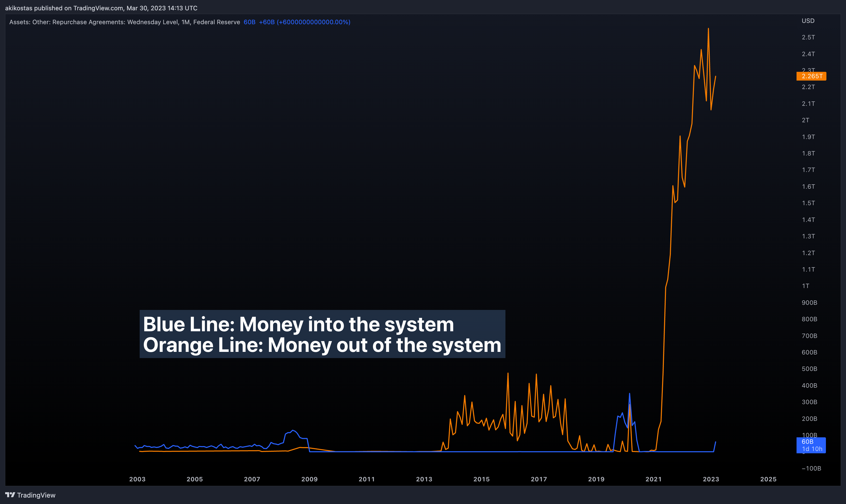Click the 1.5T price axis label

tap(808, 203)
